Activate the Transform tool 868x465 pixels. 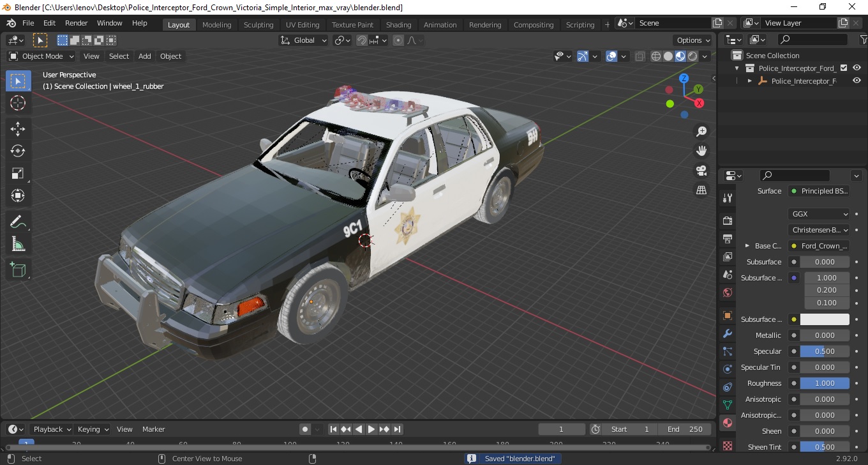point(18,195)
